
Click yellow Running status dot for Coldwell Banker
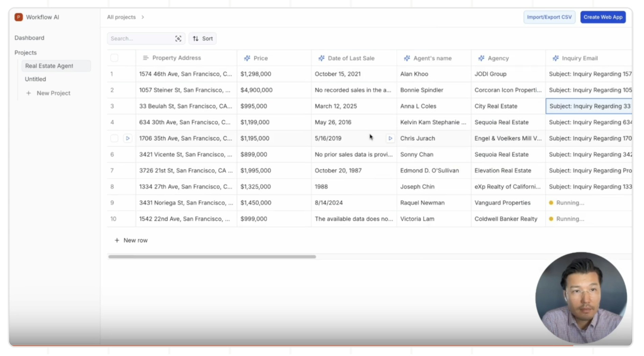551,219
